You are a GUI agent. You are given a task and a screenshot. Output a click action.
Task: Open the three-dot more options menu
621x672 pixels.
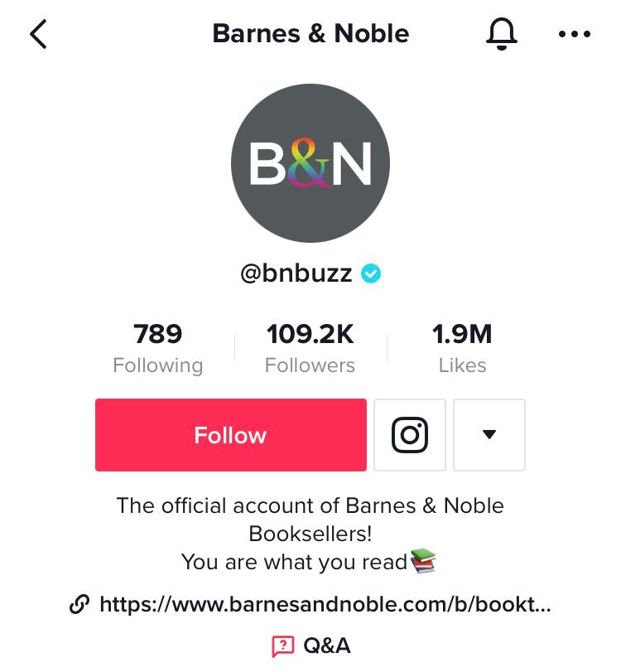coord(575,34)
